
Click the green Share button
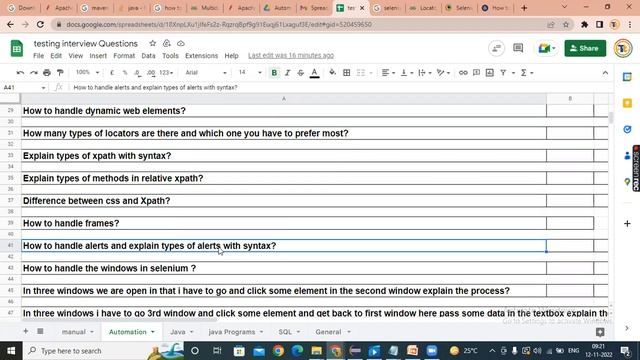[x=585, y=48]
